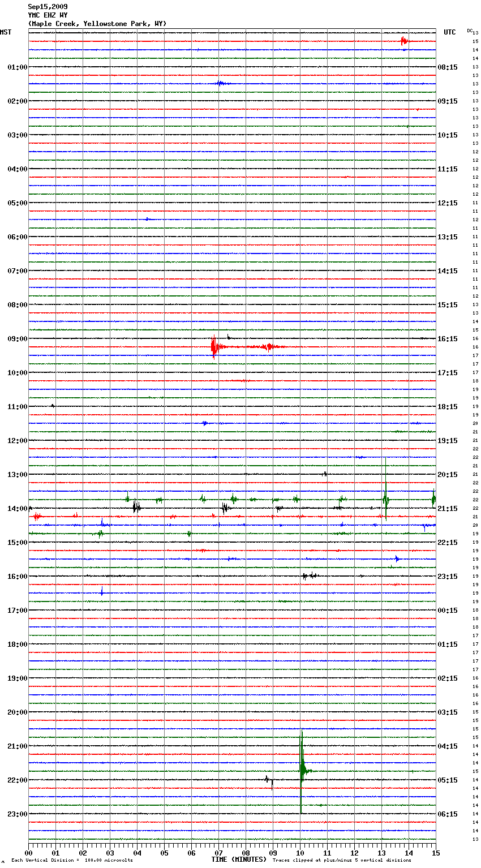Click the Each Vertical Division 100.00 microvolts note
Screen dimensions: 481x868
pyautogui.click(x=72, y=861)
